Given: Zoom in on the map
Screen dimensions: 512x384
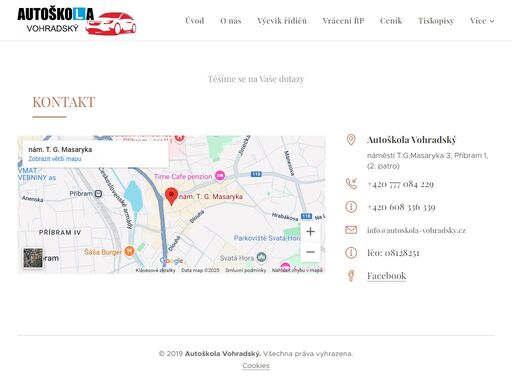Looking at the screenshot, I should [310, 232].
